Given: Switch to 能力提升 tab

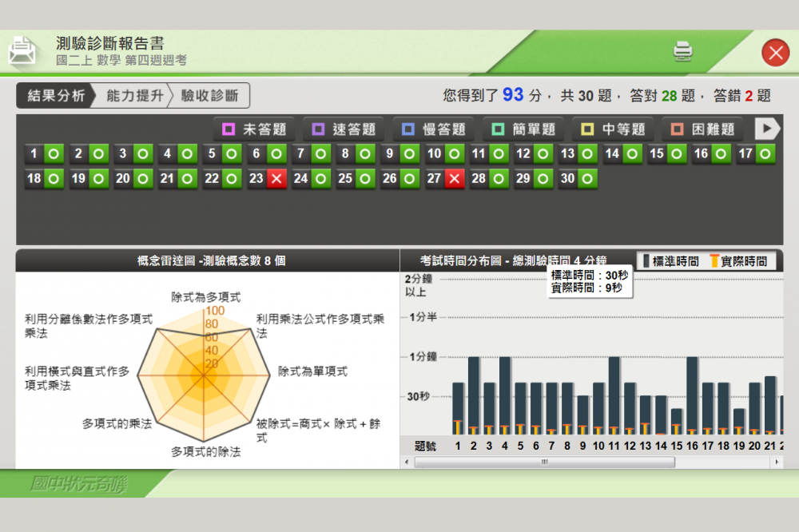Looking at the screenshot, I should pyautogui.click(x=134, y=96).
